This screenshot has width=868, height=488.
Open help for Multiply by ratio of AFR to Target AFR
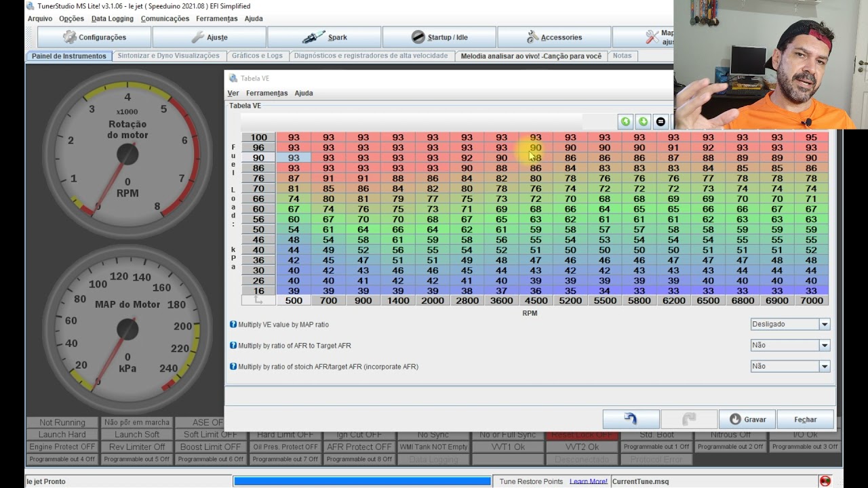click(x=233, y=346)
